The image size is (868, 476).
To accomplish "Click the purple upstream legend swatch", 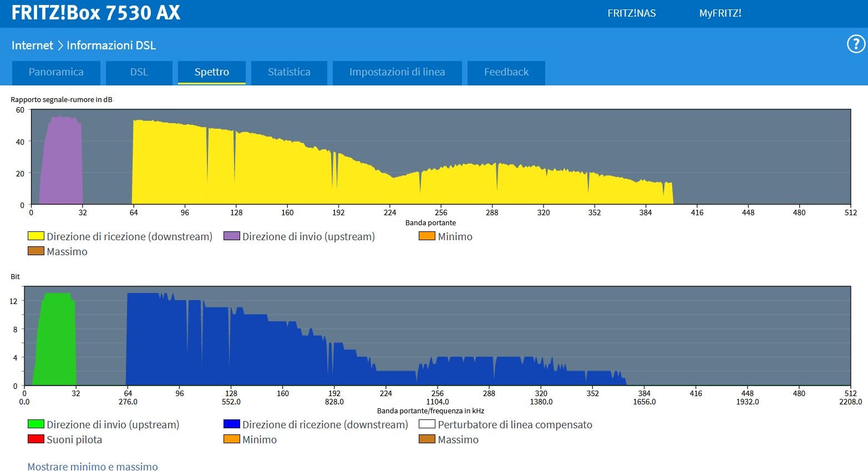I will tap(231, 236).
